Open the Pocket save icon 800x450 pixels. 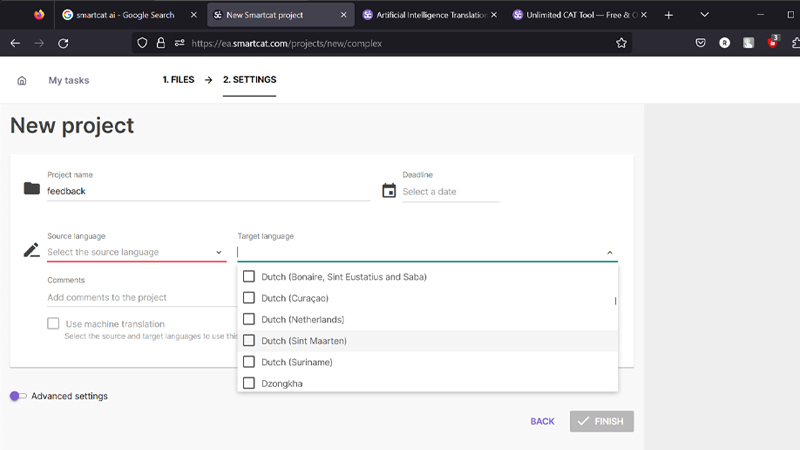[701, 43]
